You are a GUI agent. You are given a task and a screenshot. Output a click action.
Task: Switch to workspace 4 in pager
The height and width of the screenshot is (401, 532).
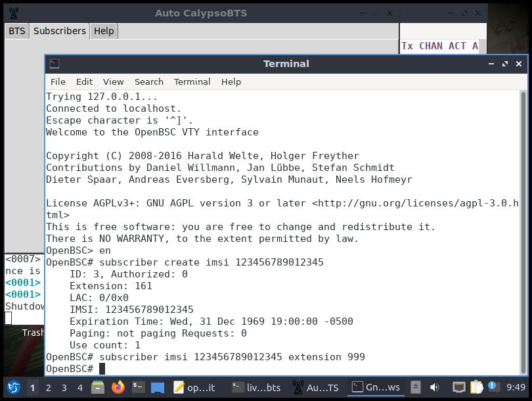(x=80, y=387)
